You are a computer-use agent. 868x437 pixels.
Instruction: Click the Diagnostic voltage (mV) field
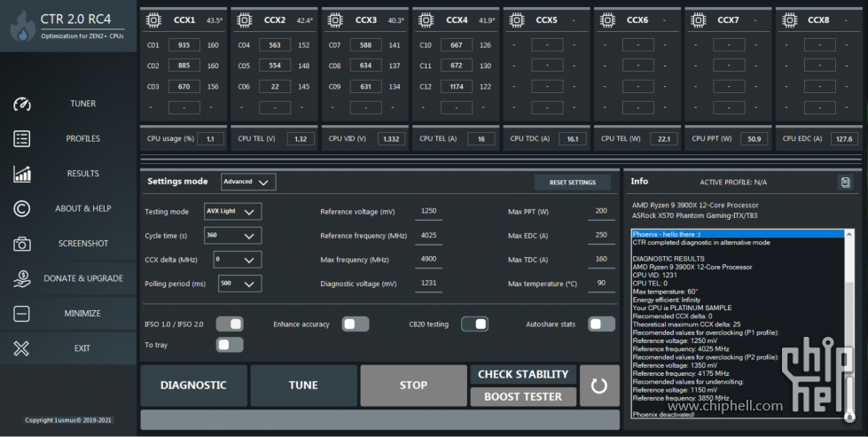[428, 284]
